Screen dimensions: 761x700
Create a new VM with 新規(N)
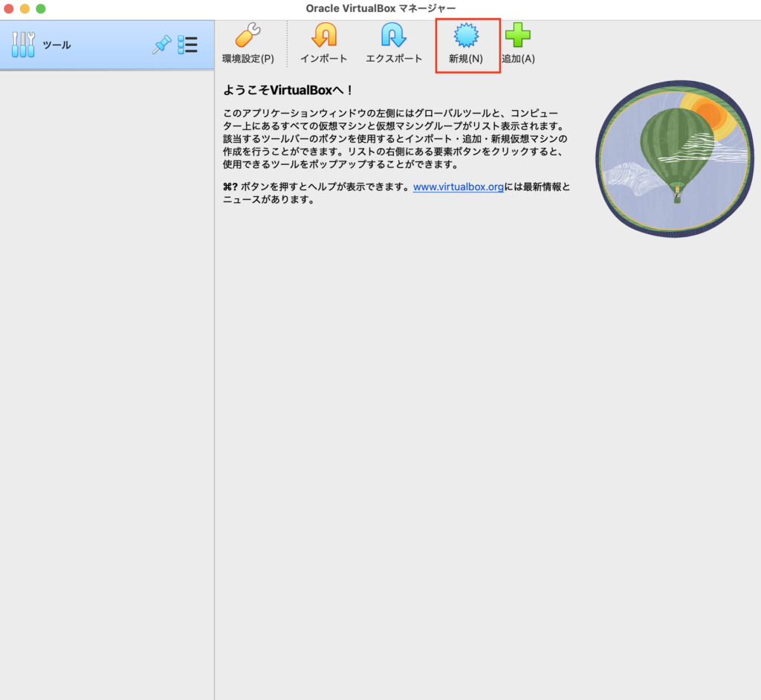(466, 44)
